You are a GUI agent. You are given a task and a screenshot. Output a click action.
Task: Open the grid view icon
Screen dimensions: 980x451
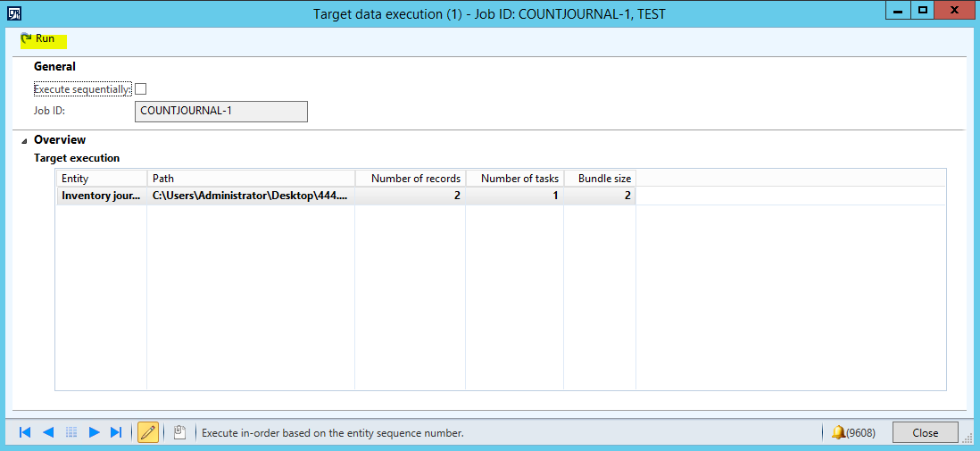[71, 432]
